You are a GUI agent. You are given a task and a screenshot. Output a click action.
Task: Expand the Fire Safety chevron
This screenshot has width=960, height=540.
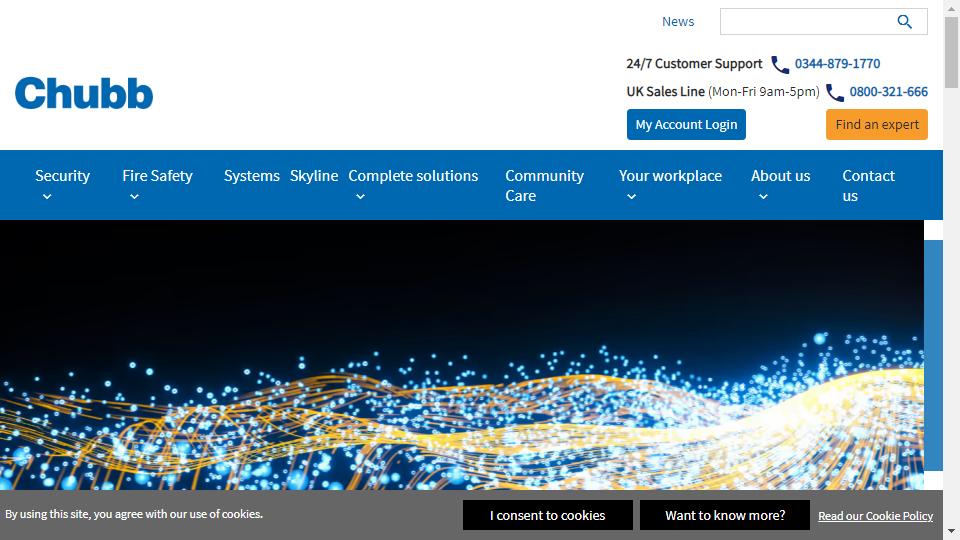point(135,197)
